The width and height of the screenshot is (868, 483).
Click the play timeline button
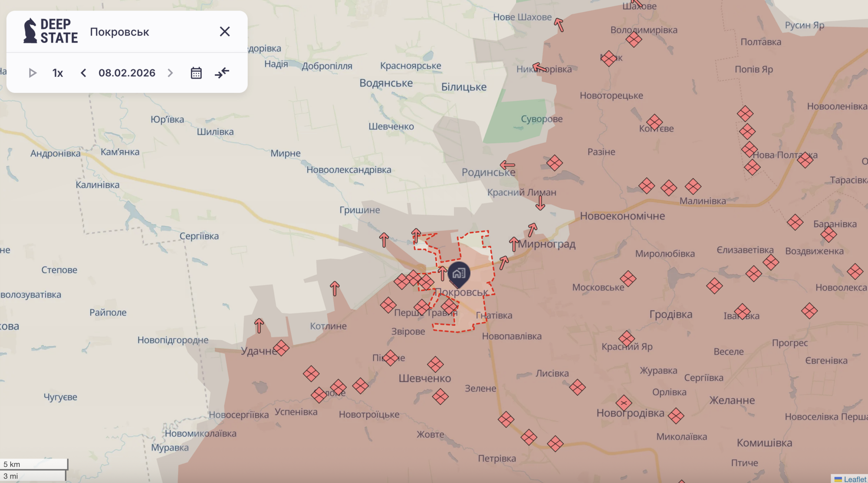(x=33, y=73)
